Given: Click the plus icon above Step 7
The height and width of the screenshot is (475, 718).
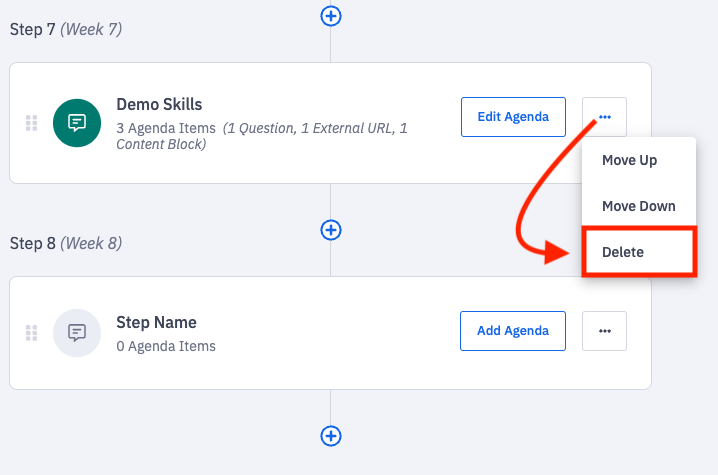Looking at the screenshot, I should pos(331,15).
